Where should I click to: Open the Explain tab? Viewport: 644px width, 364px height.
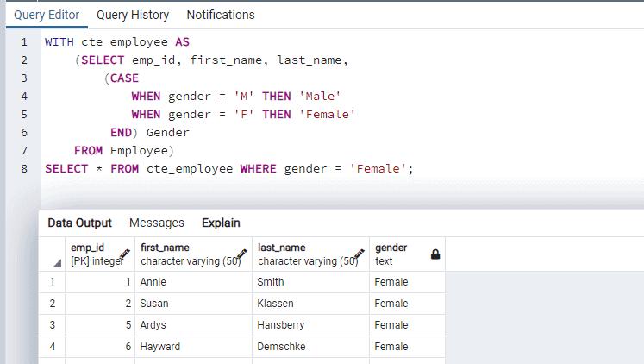tap(221, 223)
